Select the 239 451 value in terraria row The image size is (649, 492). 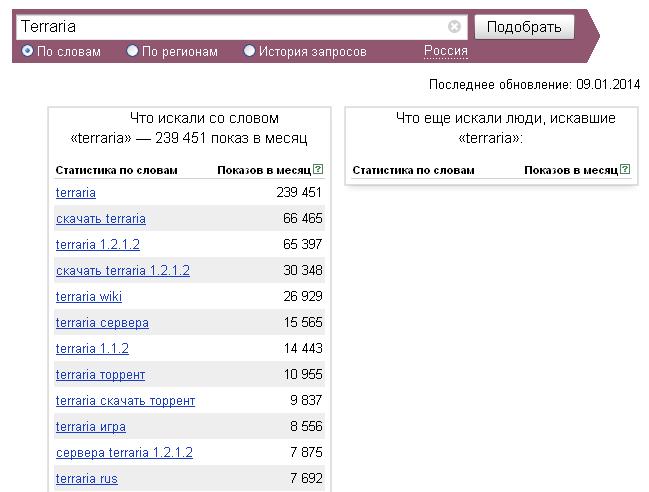(299, 192)
